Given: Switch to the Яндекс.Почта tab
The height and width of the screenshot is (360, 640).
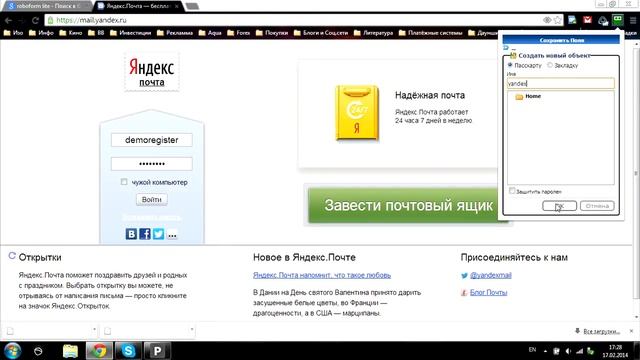Looking at the screenshot, I should pos(138,6).
